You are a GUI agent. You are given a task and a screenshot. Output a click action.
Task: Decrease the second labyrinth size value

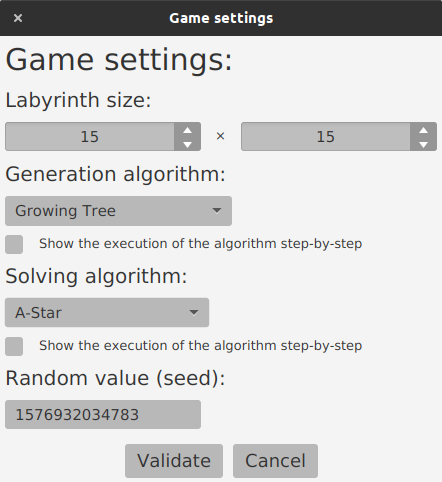click(x=423, y=144)
